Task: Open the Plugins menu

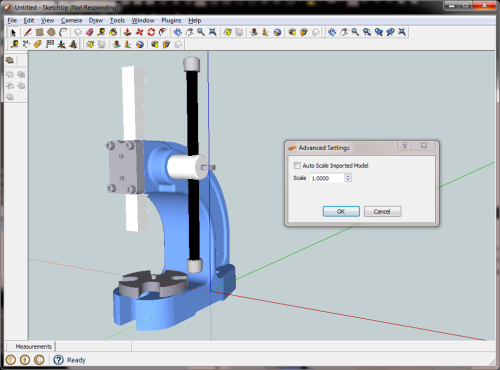Action: click(171, 21)
